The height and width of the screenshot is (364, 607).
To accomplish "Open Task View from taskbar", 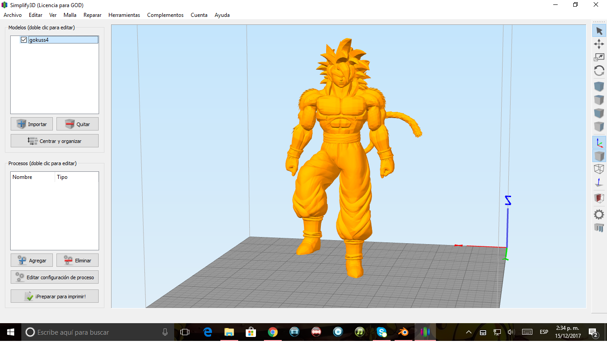I will pos(185,332).
